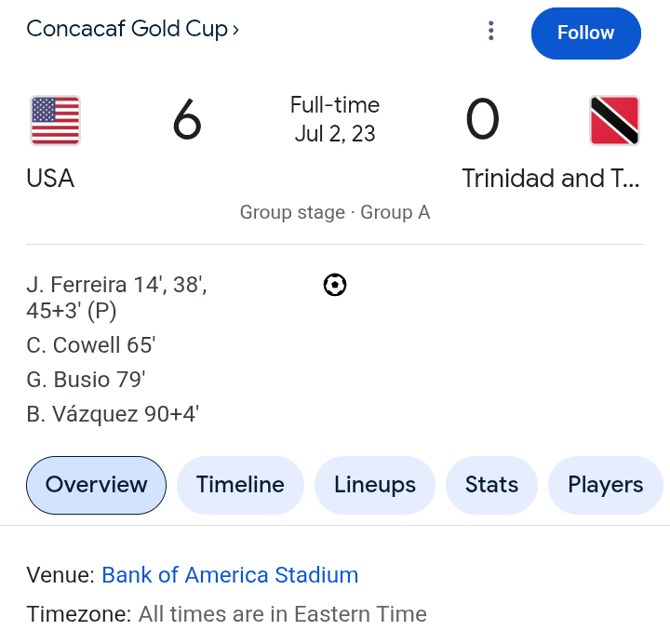Viewport: 670px width, 644px height.
Task: Expand the chevron beside Concacaf Gold Cup
Action: pyautogui.click(x=235, y=30)
